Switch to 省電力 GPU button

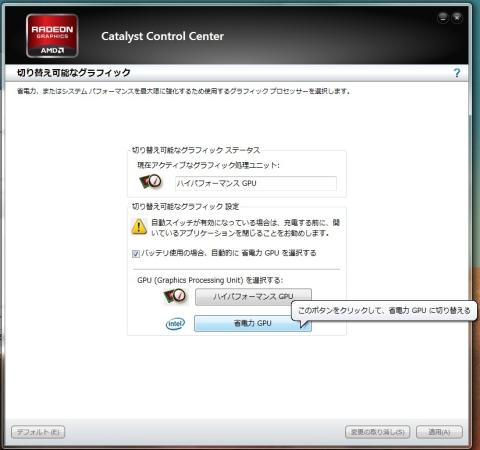[x=253, y=323]
